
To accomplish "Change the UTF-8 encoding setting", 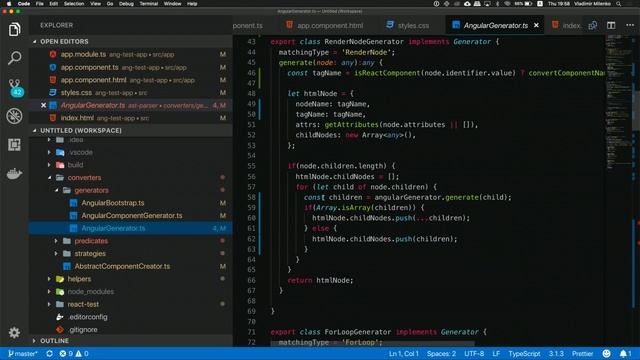I will (x=474, y=353).
